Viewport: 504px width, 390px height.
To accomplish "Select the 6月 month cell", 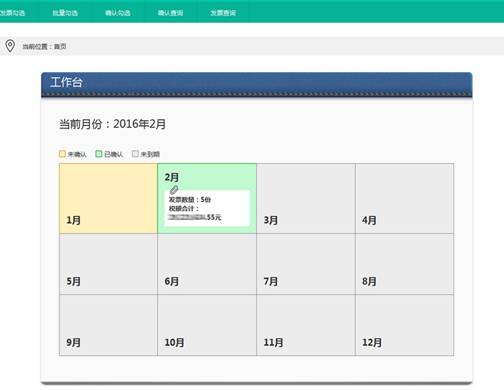I will (207, 264).
